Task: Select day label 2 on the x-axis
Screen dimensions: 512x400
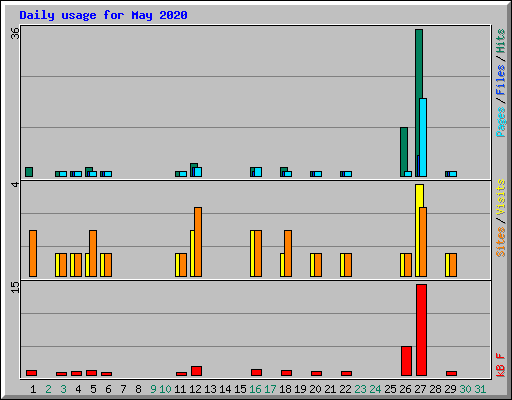Action: 48,389
